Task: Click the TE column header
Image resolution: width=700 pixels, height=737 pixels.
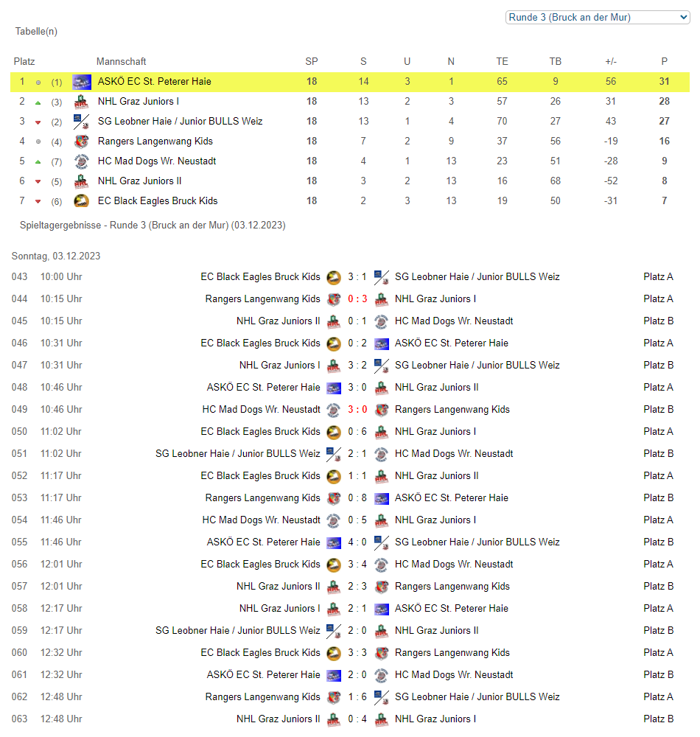Action: click(x=502, y=62)
